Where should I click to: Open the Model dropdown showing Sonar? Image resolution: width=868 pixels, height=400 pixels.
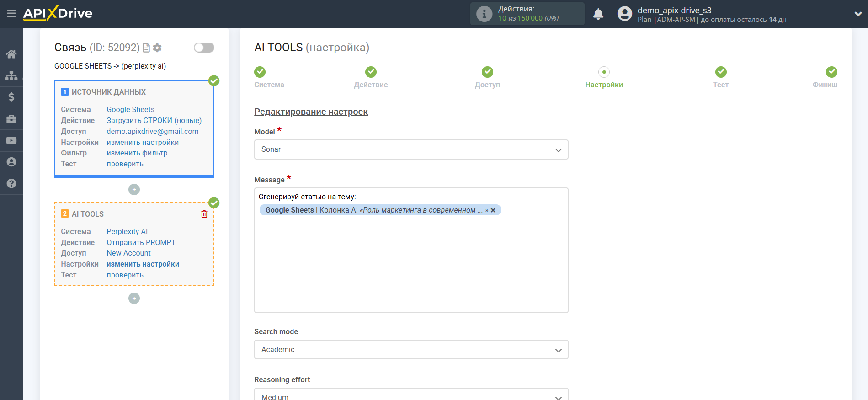(411, 149)
